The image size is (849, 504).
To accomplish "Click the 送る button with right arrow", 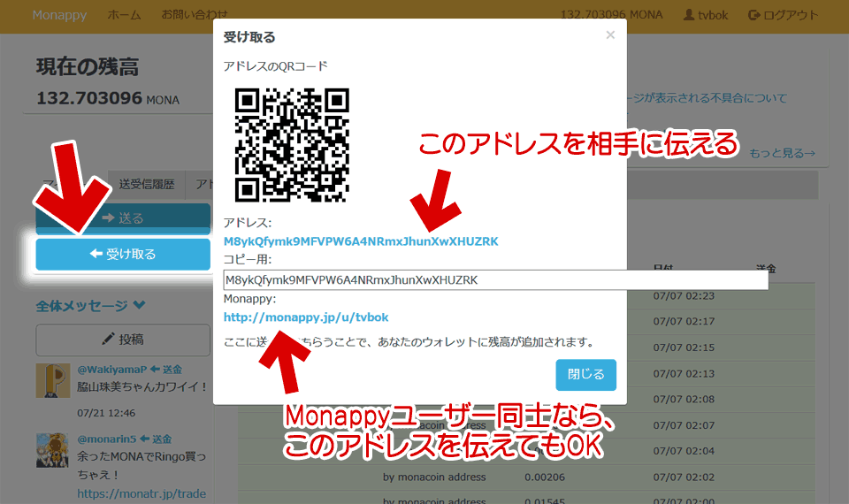I will click(x=123, y=218).
